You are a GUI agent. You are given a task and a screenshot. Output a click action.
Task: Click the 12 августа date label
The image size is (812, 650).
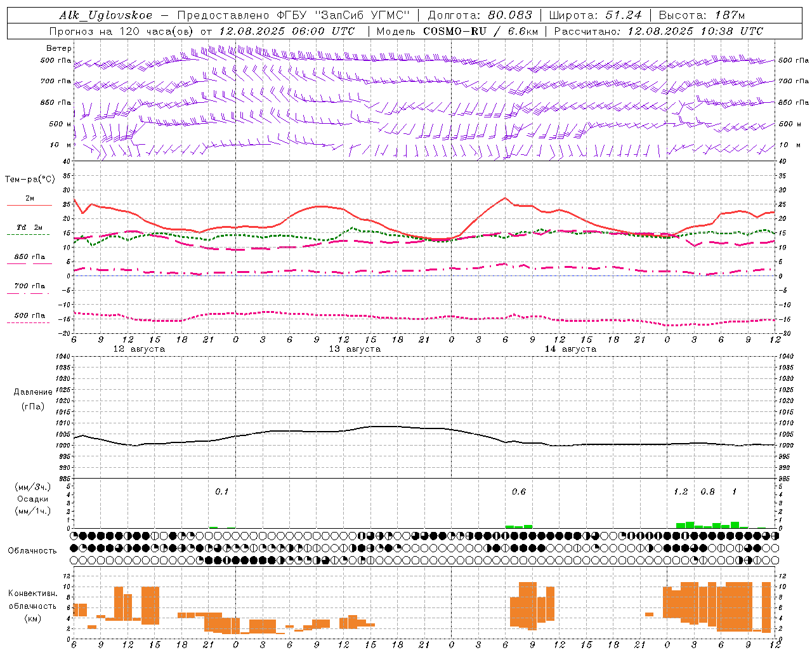click(139, 349)
